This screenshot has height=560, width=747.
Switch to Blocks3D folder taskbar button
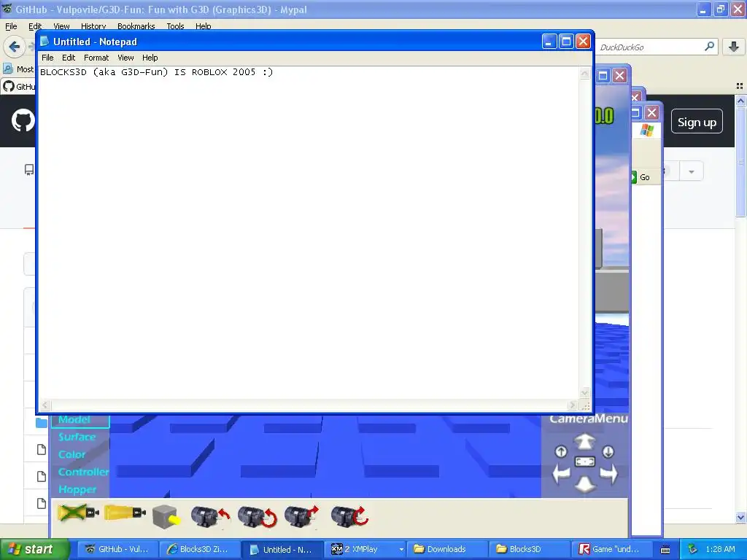529,549
